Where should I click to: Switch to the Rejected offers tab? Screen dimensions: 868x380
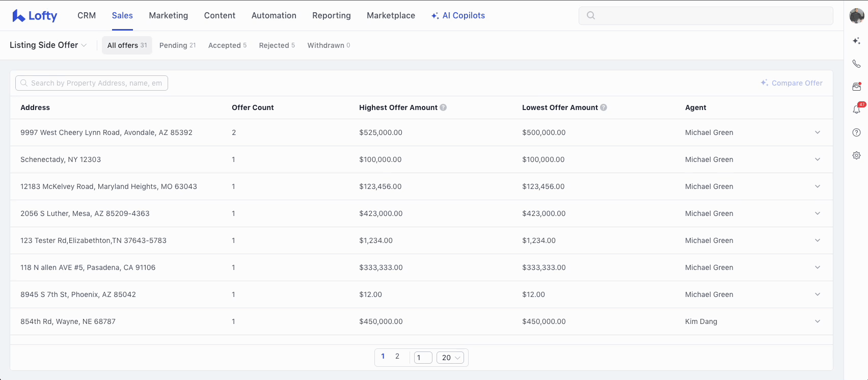click(x=277, y=45)
